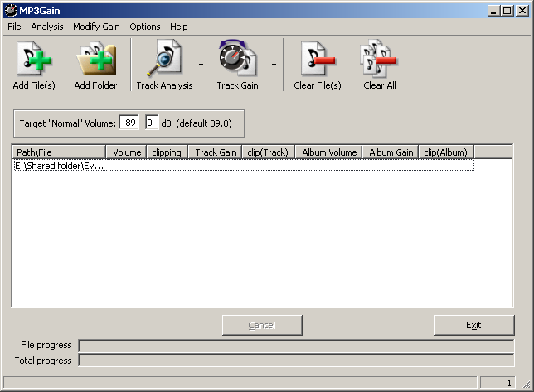The image size is (534, 392).
Task: Apply Track Gain from toolbar
Action: [x=237, y=65]
